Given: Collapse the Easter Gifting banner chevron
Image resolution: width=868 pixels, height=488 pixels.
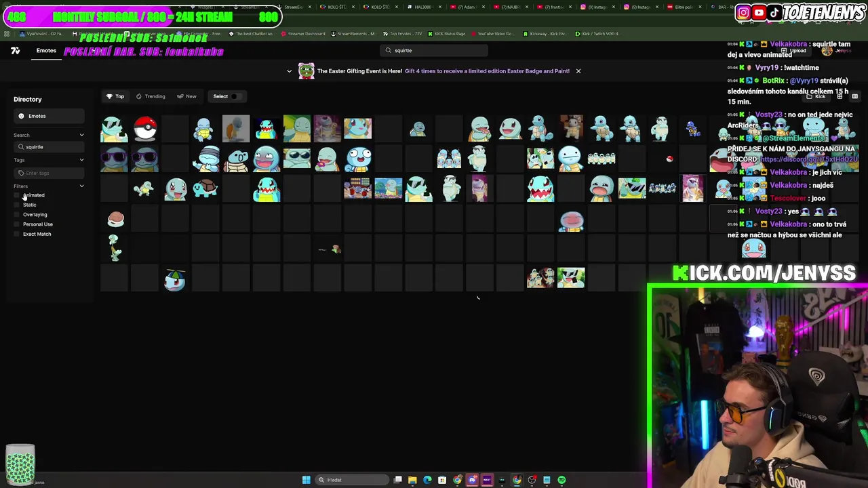Looking at the screenshot, I should coord(289,71).
